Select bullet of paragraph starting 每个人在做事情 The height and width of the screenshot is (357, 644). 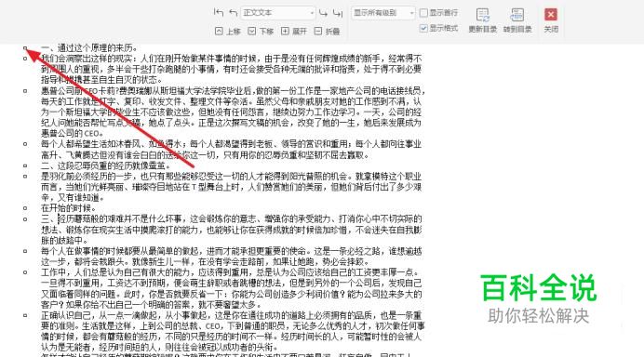pos(25,251)
